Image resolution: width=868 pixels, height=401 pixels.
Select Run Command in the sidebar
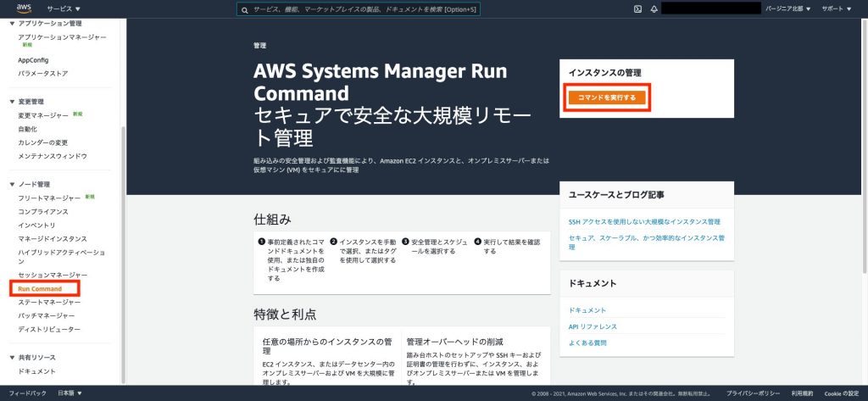40,289
